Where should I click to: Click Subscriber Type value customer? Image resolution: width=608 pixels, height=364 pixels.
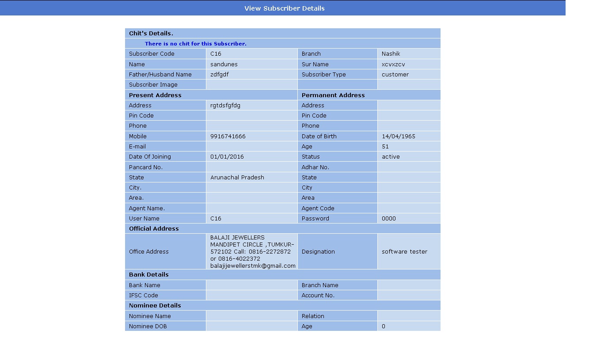coord(395,75)
